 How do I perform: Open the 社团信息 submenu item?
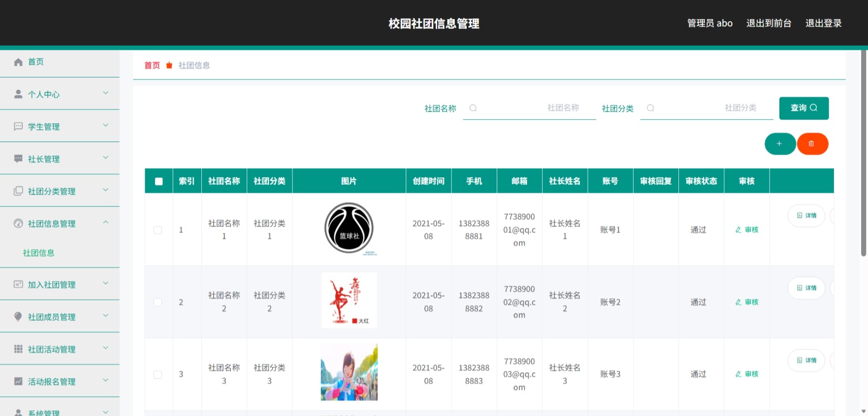pos(38,253)
